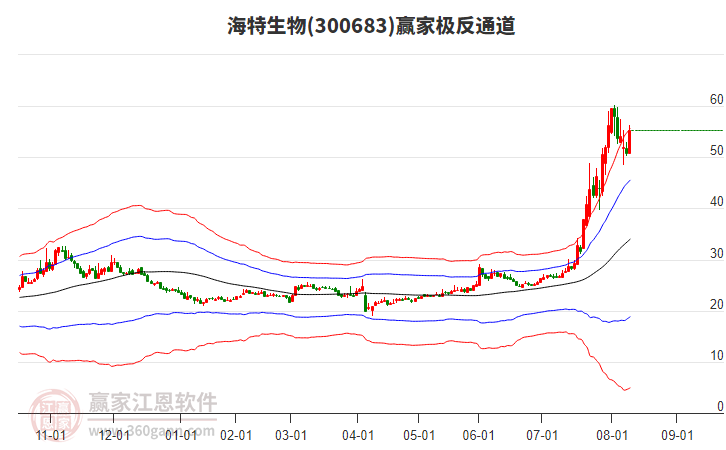
Task: Select the 05-01 date label
Action: (x=419, y=436)
